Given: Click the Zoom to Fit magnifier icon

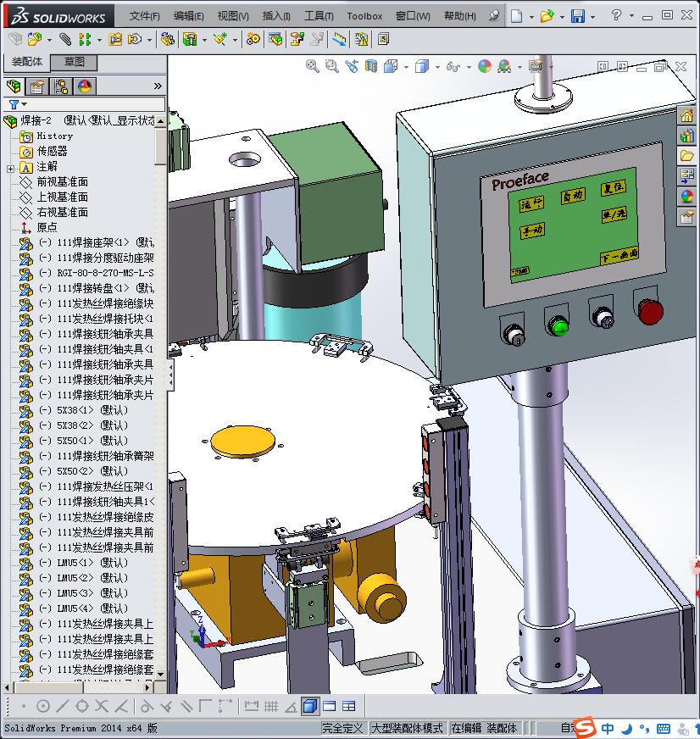Looking at the screenshot, I should (x=313, y=66).
